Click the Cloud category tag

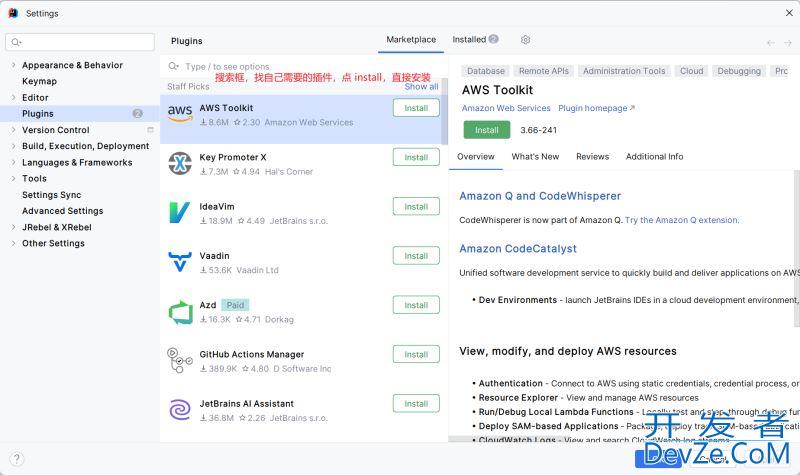691,71
